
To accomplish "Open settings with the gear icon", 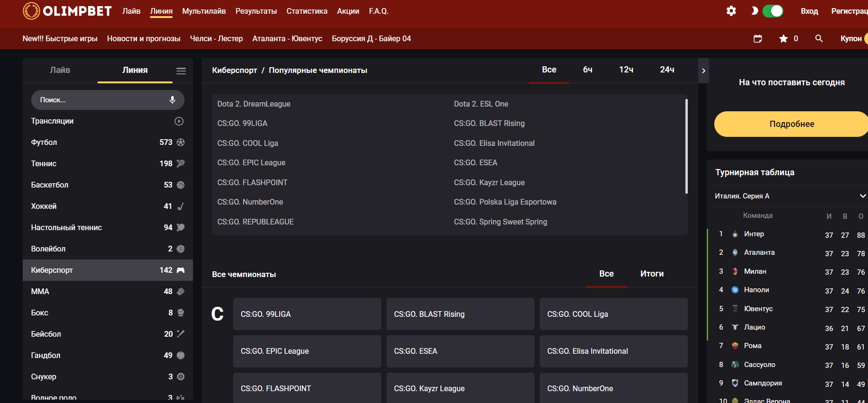I will coord(731,11).
